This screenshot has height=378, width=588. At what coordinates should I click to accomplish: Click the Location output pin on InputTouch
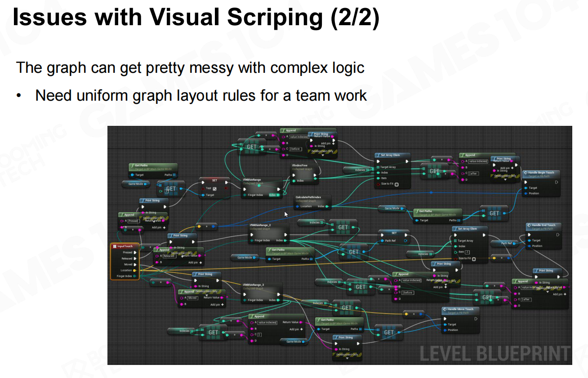134,270
